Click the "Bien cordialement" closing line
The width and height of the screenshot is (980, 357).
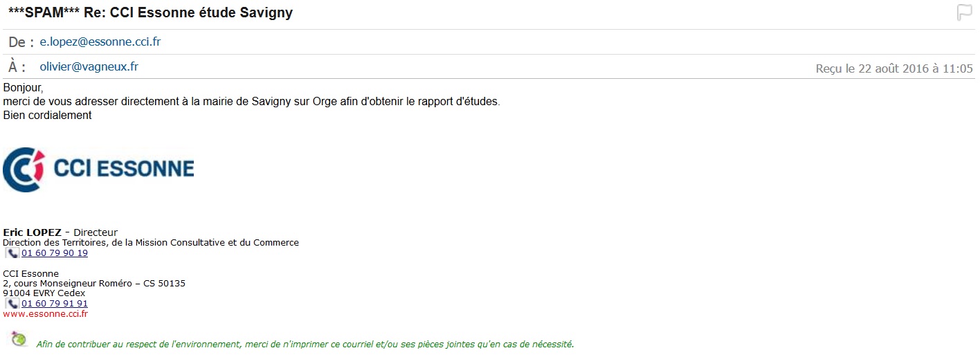pyautogui.click(x=47, y=115)
